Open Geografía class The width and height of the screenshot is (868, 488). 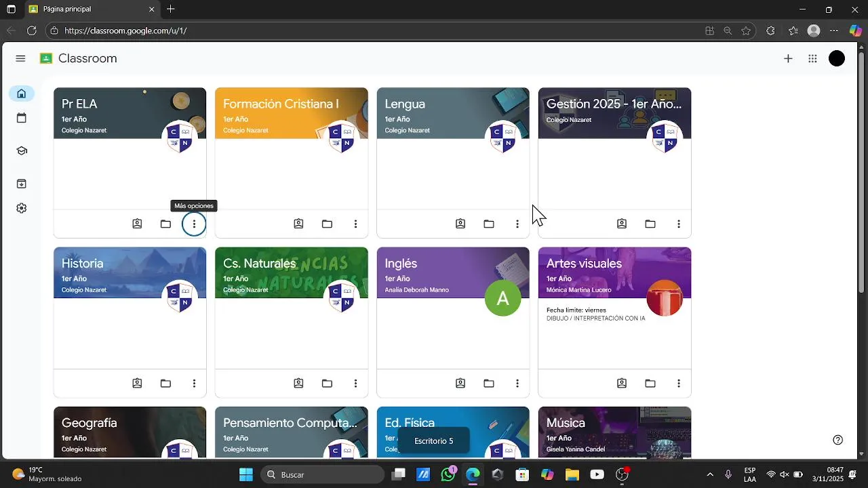point(90,422)
